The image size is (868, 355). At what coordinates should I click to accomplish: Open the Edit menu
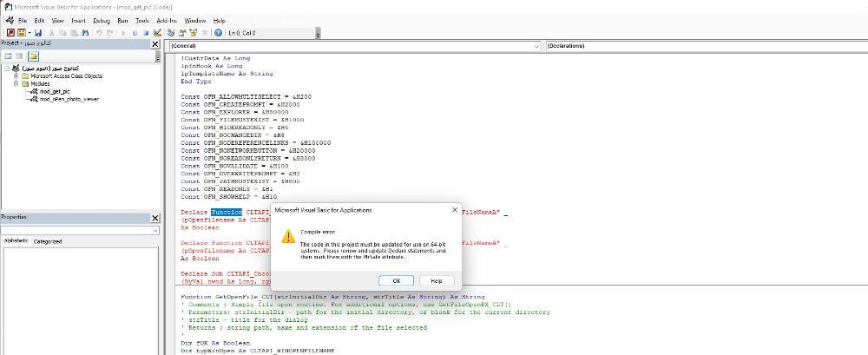pyautogui.click(x=39, y=21)
